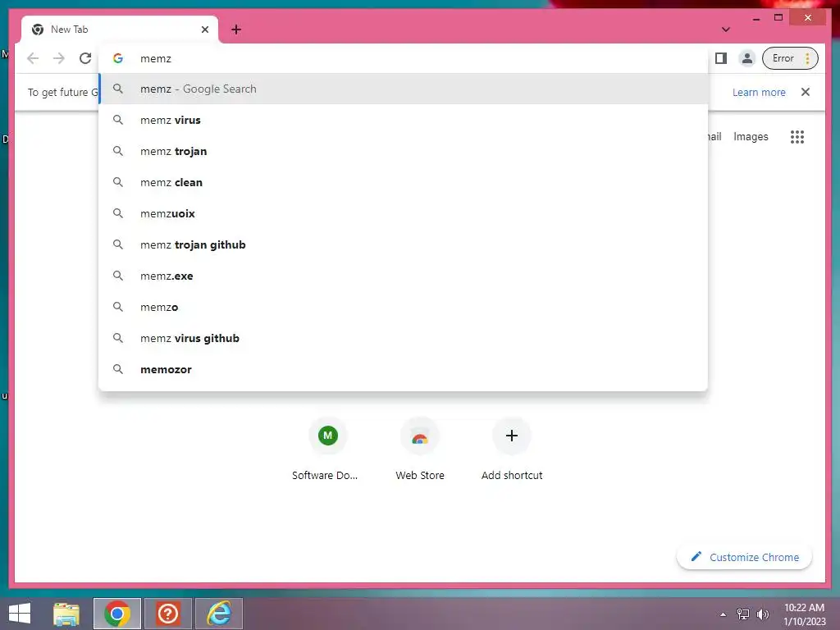The image size is (840, 630).
Task: Open the Images link
Action: click(751, 137)
